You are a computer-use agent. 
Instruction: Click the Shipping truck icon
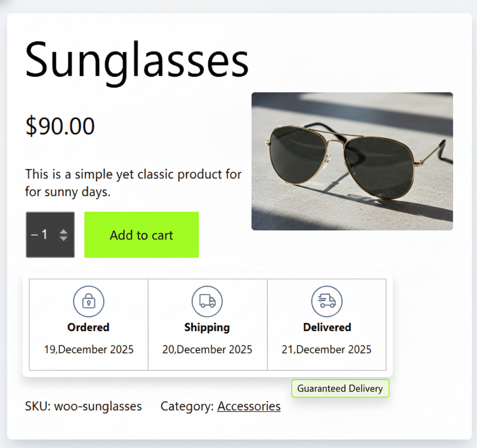point(207,301)
